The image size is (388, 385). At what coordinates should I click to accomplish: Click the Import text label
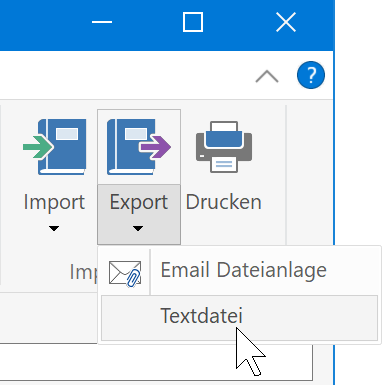tap(54, 202)
